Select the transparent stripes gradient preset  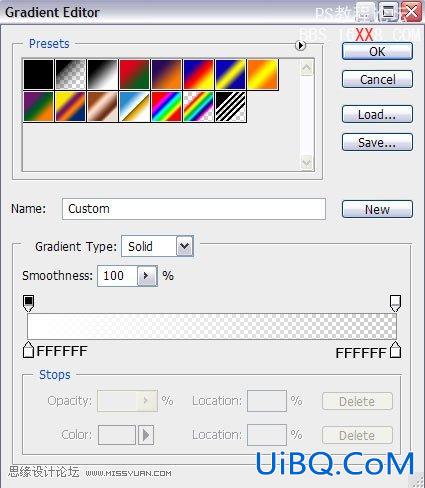point(231,106)
